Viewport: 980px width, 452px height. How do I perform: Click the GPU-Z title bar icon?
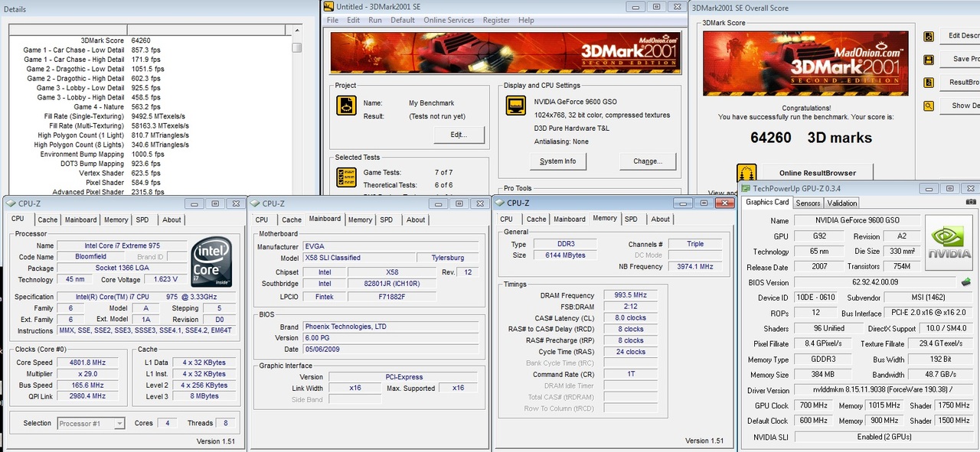(746, 188)
